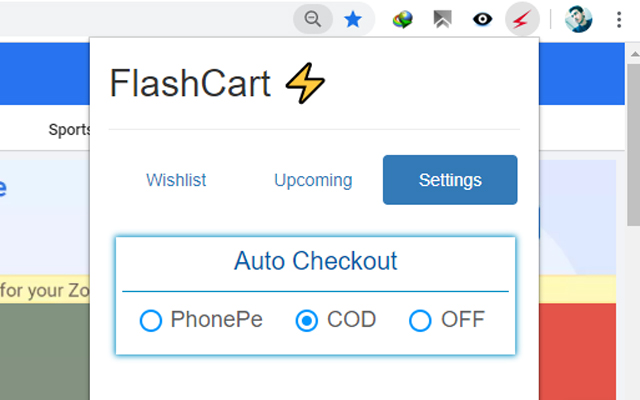Viewport: 640px width, 400px height.
Task: Open the globe download manager extension
Action: [x=403, y=18]
